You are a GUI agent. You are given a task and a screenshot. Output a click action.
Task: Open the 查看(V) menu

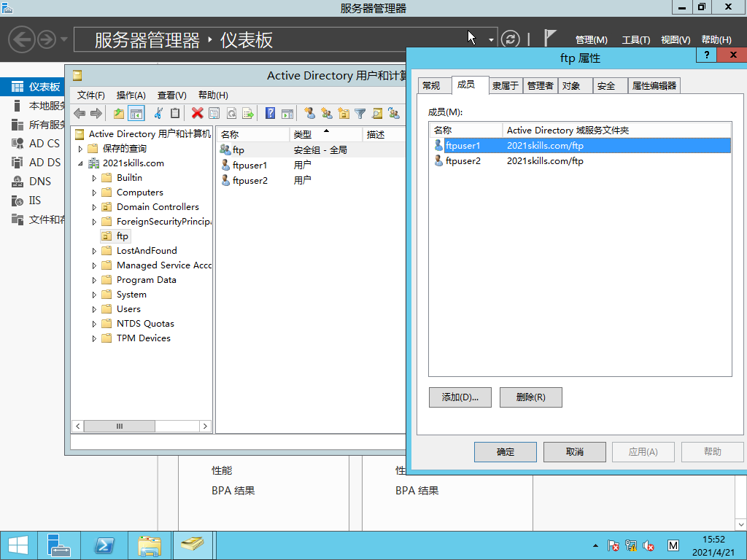[171, 96]
